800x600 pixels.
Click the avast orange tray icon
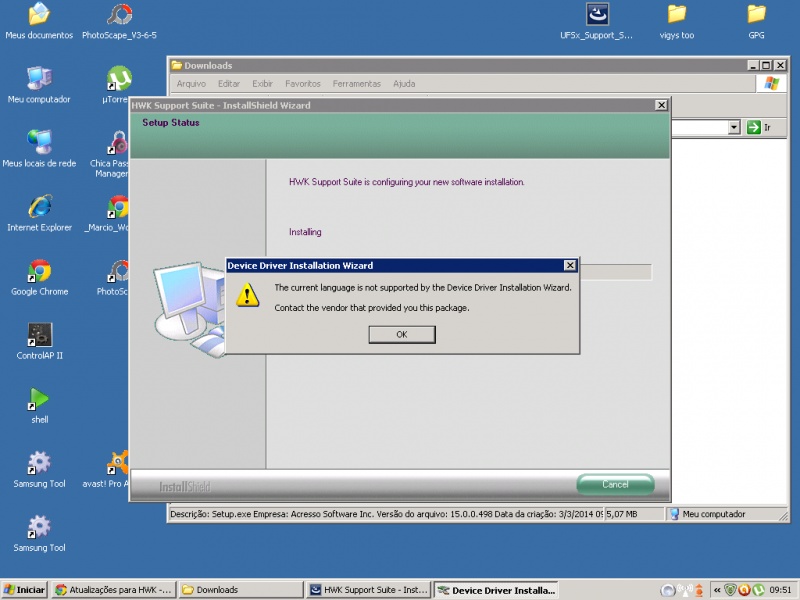(x=744, y=590)
